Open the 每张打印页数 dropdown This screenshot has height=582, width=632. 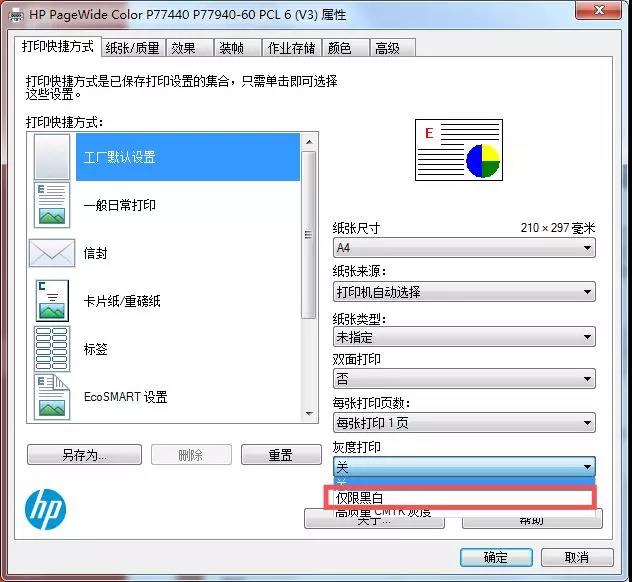(x=464, y=422)
